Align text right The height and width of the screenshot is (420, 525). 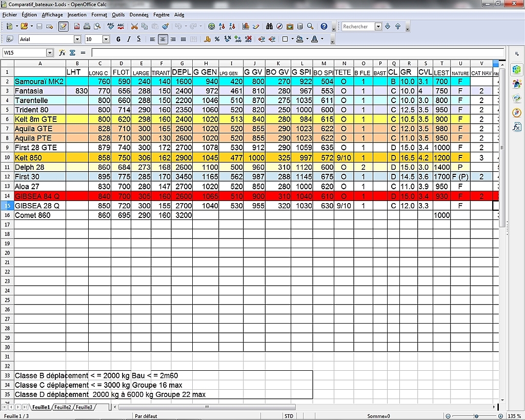173,39
